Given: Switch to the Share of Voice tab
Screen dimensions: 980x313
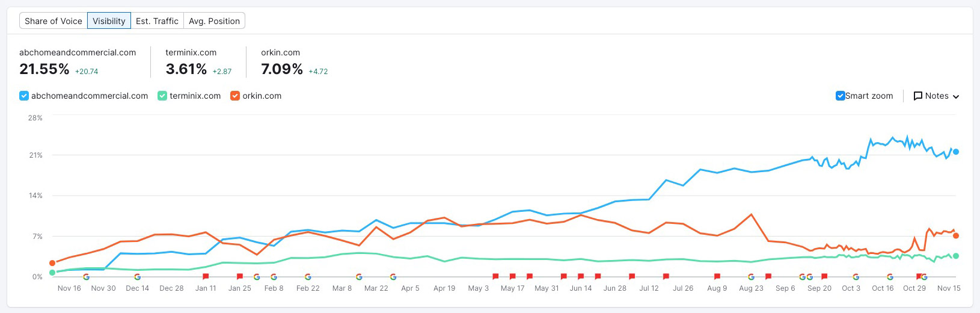Looking at the screenshot, I should tap(54, 21).
